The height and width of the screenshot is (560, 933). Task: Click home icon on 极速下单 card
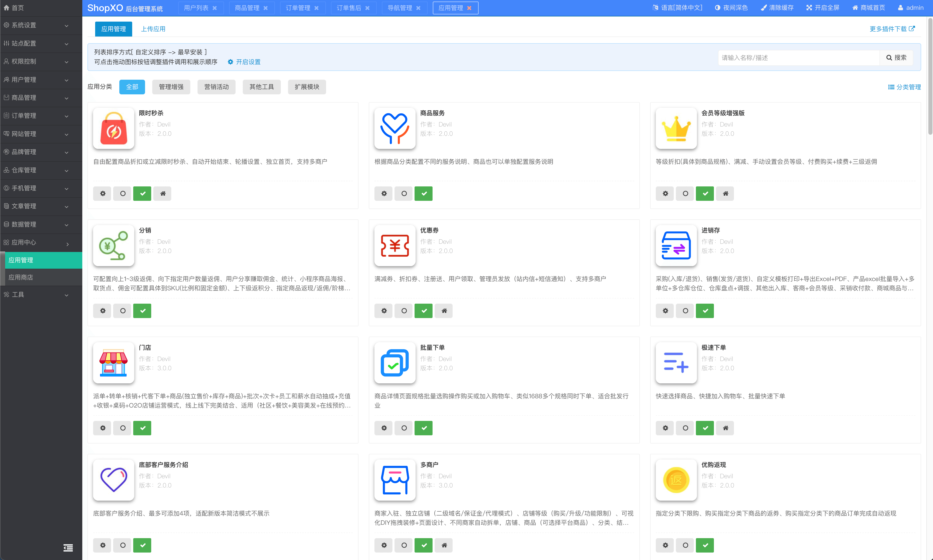[x=725, y=428]
